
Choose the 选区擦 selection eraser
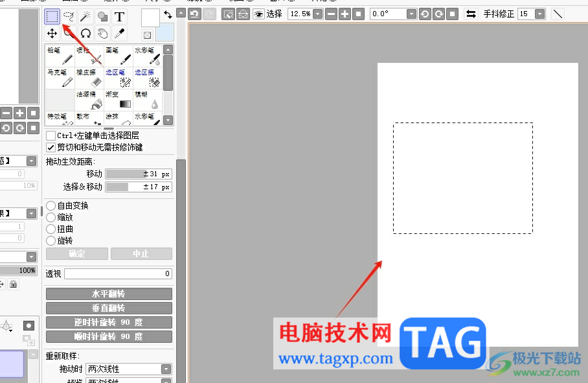(148, 78)
